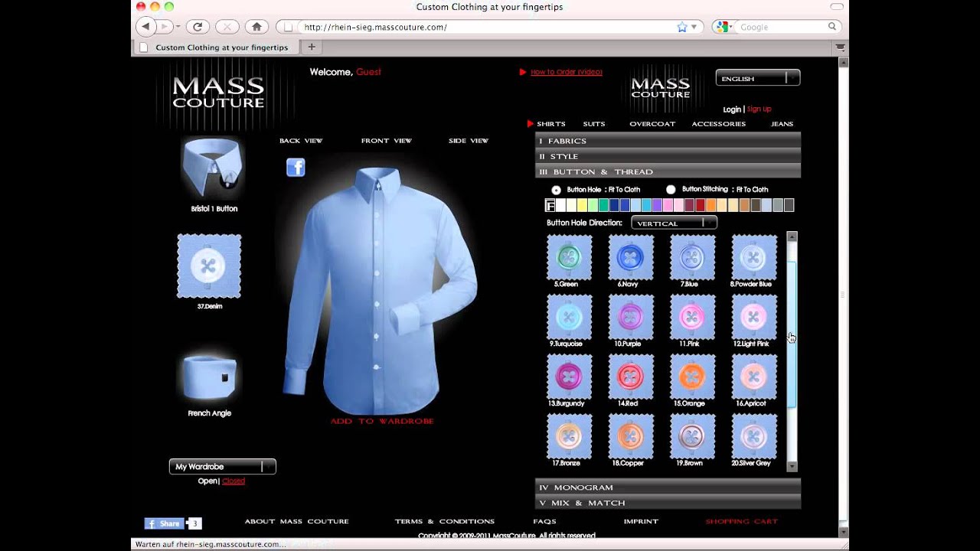
Task: Pick the 9.Turquoise button
Action: (569, 317)
